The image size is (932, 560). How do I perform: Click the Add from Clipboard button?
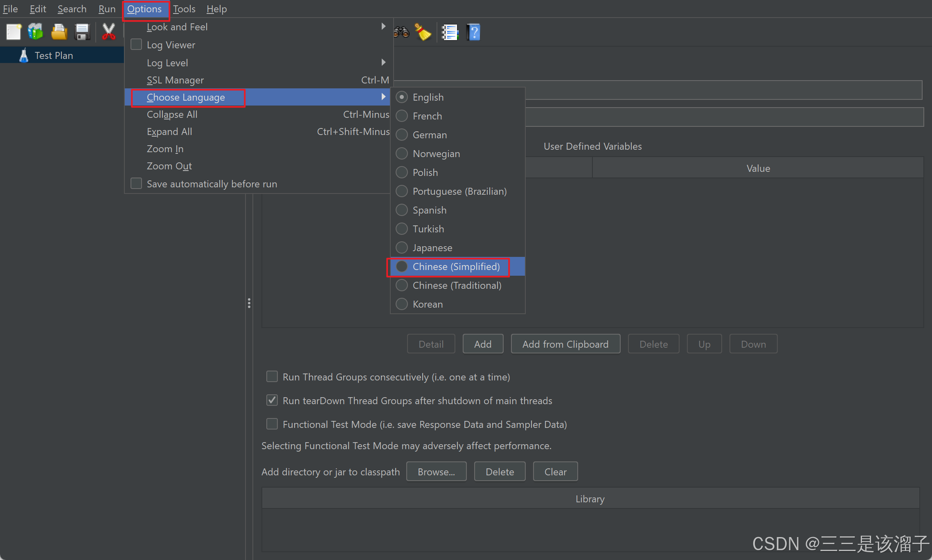[565, 344]
